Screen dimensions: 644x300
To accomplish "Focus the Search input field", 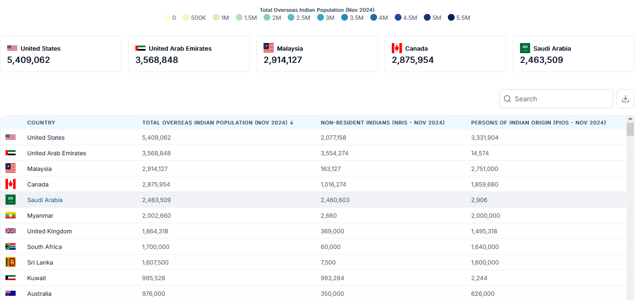I will 556,99.
